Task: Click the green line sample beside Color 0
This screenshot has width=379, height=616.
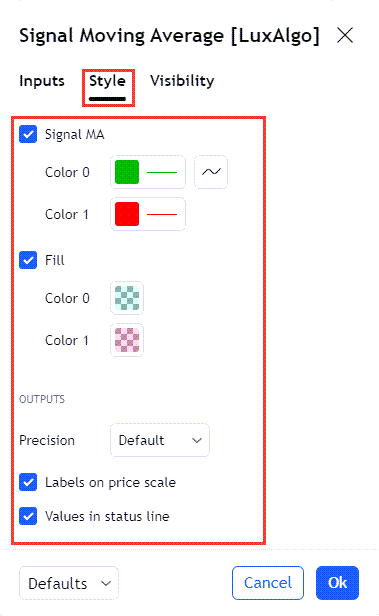Action: pos(162,172)
